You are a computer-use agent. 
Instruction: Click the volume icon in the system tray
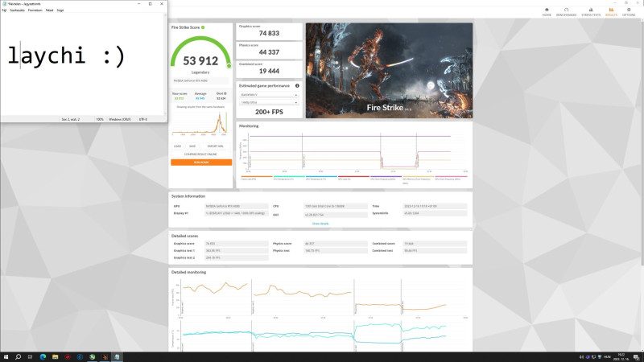coord(581,357)
